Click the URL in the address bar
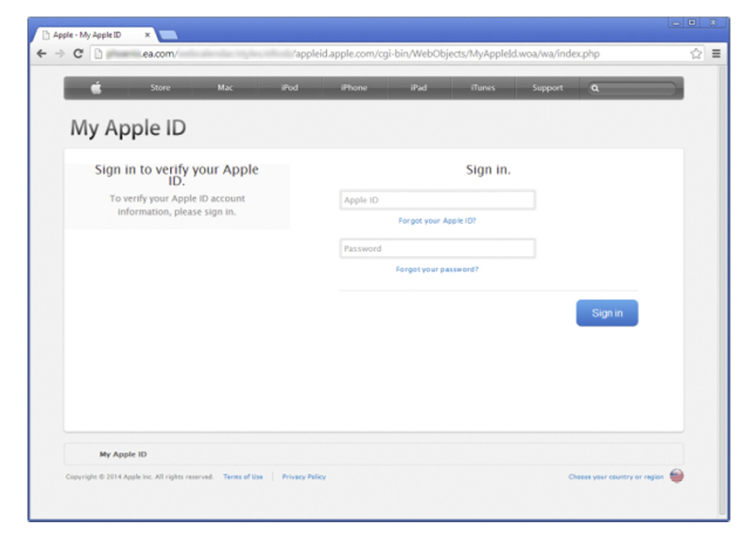 [x=352, y=54]
